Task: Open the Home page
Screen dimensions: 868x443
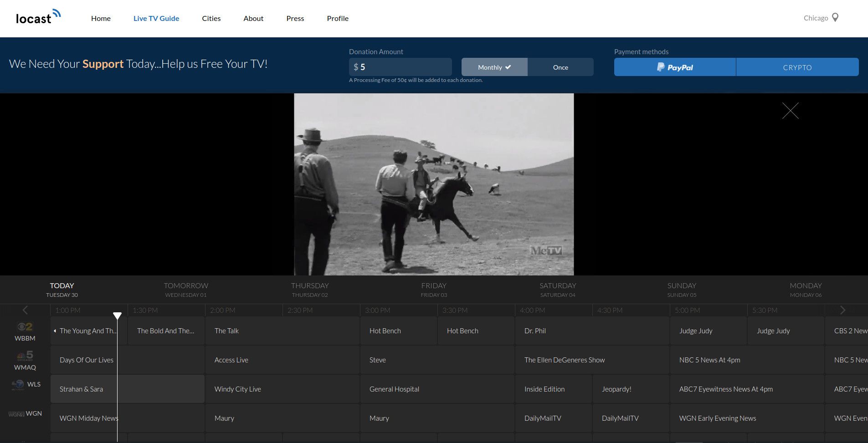Action: pos(101,18)
